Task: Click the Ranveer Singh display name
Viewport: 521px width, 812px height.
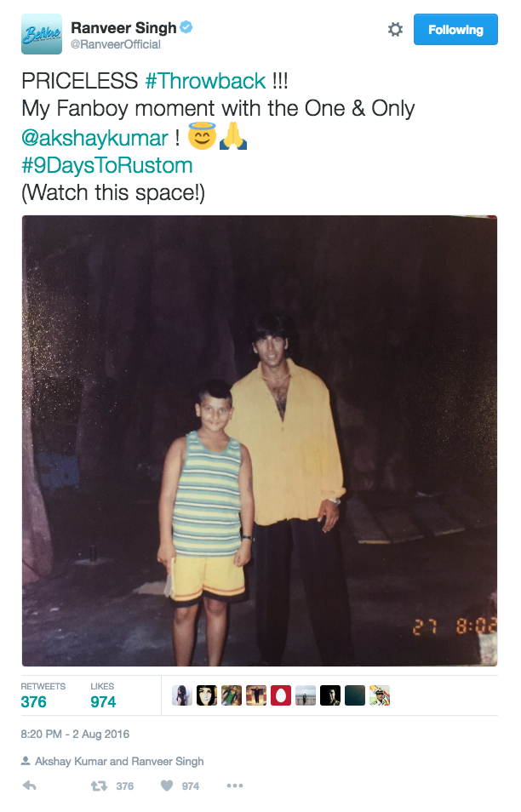Action: pyautogui.click(x=123, y=27)
